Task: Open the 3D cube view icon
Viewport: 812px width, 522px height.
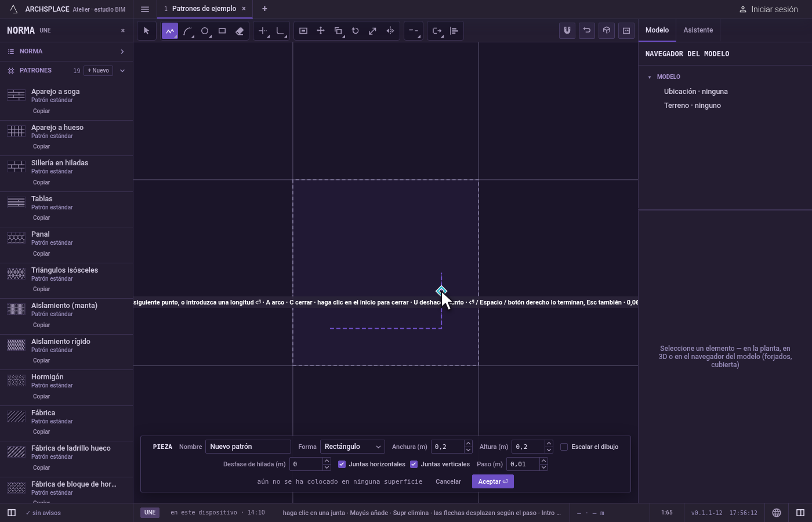Action: pyautogui.click(x=607, y=31)
